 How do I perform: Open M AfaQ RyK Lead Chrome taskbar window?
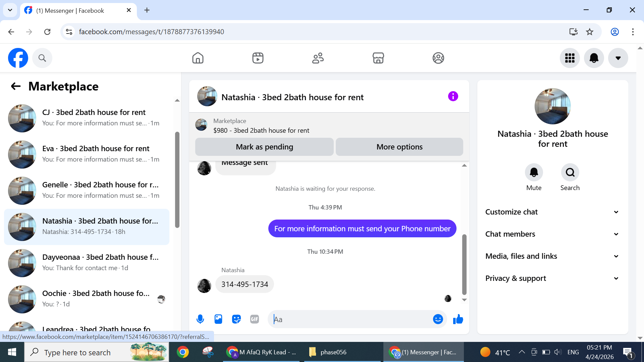[262, 352]
